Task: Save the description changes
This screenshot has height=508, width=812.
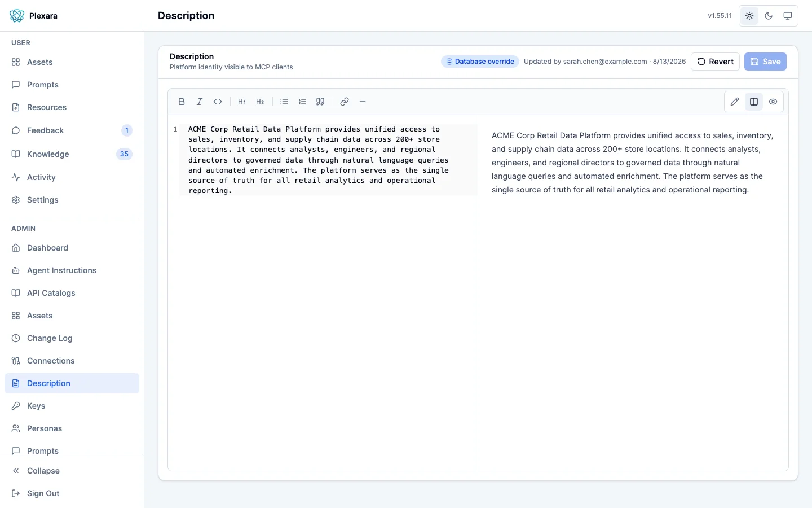Action: tap(765, 62)
